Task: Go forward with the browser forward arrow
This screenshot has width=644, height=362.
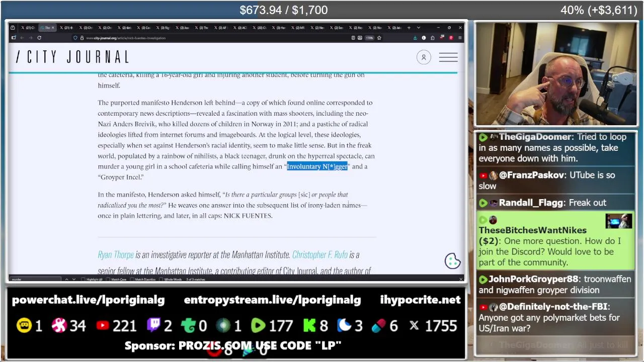Action: click(x=30, y=38)
